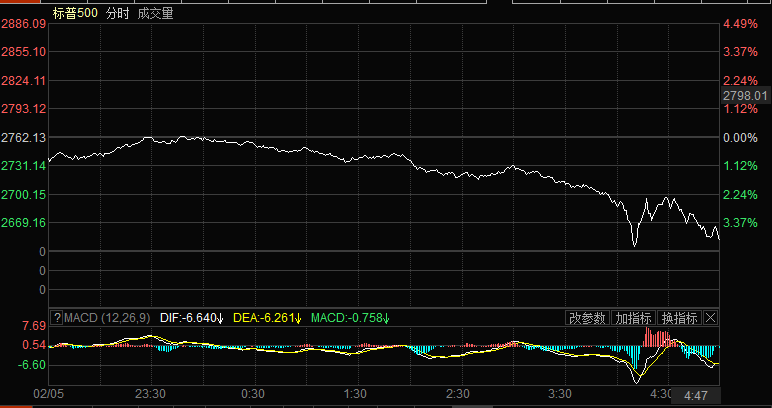Click the highlighted 4:47 time tag

click(696, 396)
